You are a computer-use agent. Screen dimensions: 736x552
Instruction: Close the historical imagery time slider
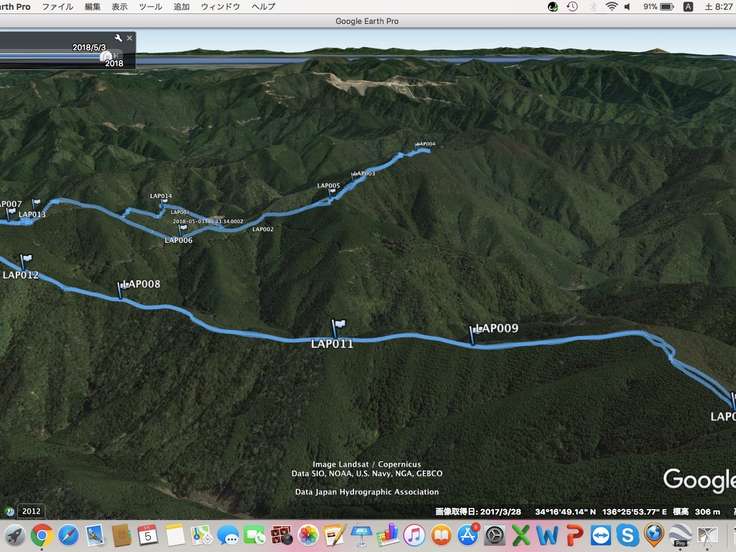click(x=130, y=38)
